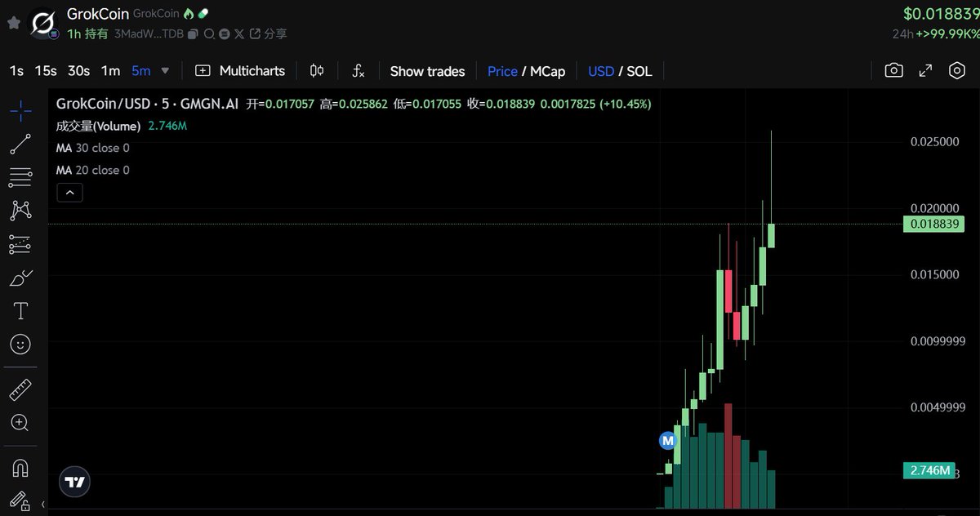Open the round explorer icon beside the magnifier
Viewport: 980px width, 516px height.
point(223,34)
